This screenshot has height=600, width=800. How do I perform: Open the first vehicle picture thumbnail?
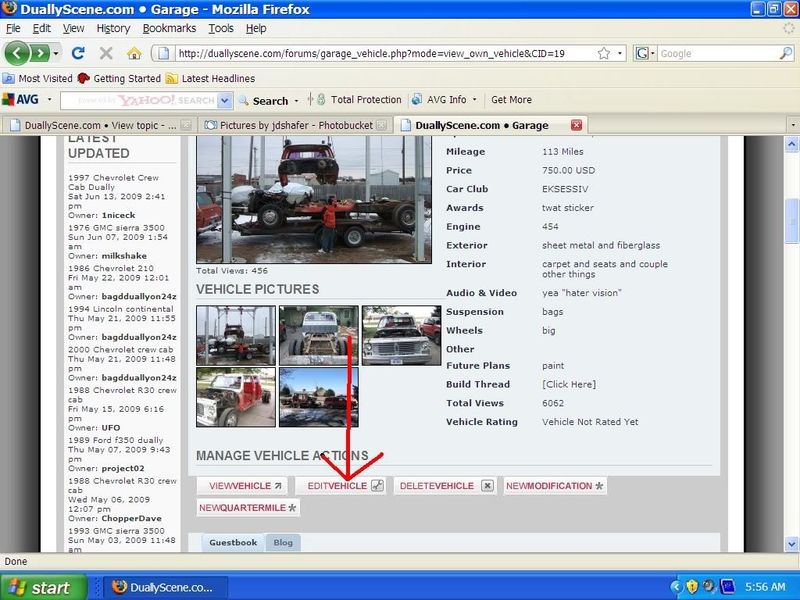coord(234,334)
